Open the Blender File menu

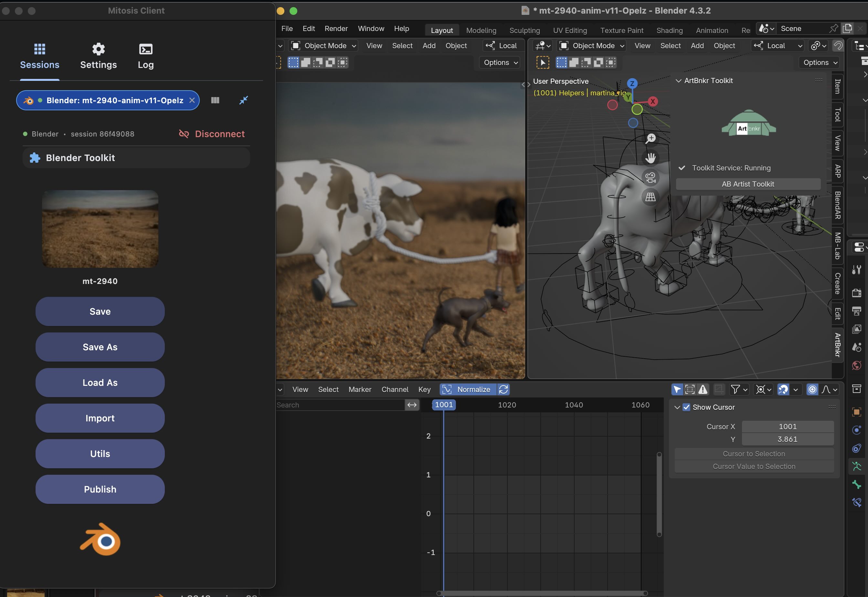[287, 28]
